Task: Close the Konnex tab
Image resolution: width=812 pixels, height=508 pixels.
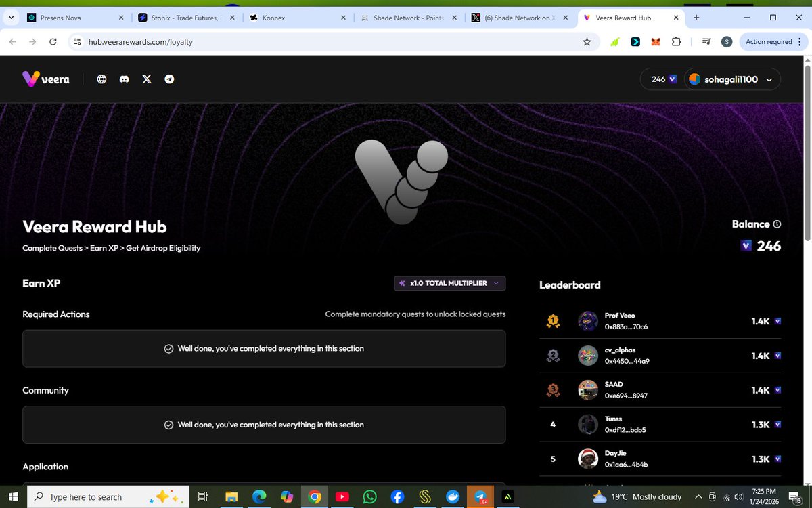Action: [343, 18]
